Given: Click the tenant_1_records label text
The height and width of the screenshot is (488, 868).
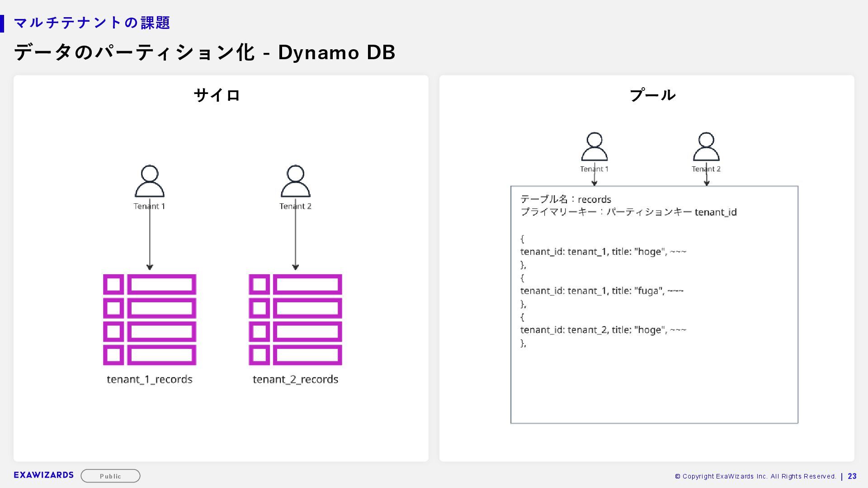Looking at the screenshot, I should pyautogui.click(x=150, y=379).
